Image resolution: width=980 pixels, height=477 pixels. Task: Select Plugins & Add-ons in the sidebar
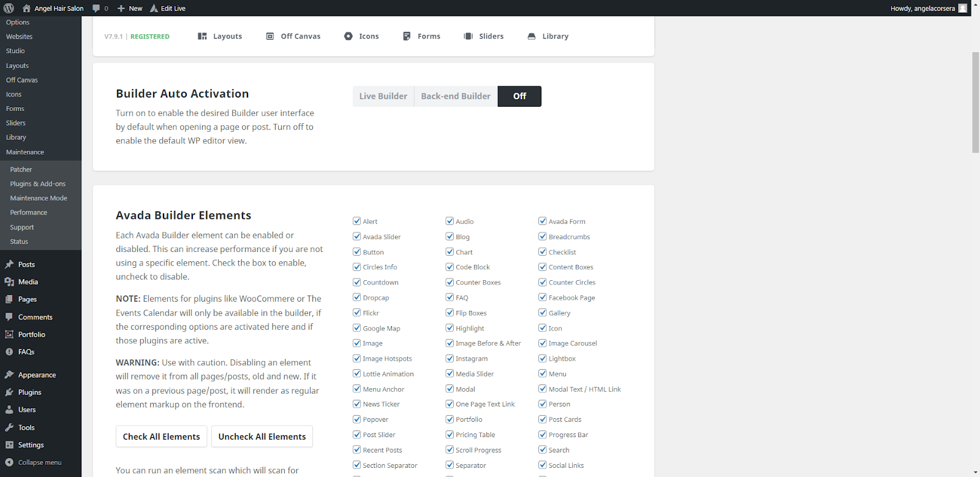(x=38, y=184)
